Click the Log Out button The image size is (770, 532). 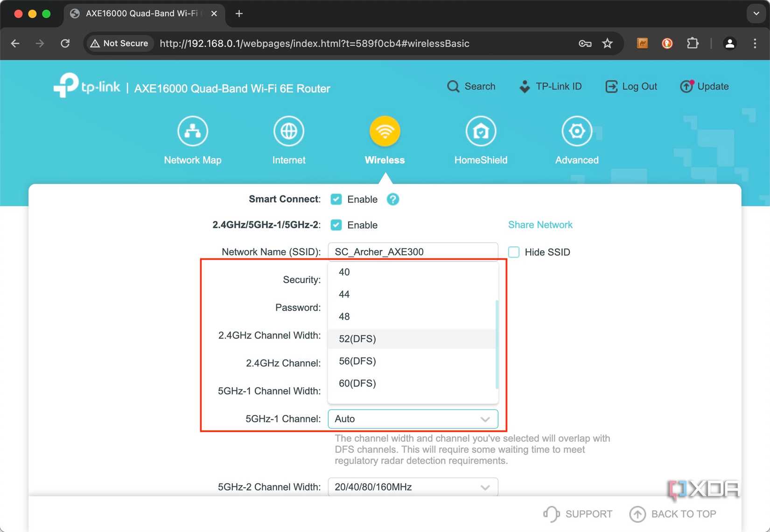(x=631, y=86)
